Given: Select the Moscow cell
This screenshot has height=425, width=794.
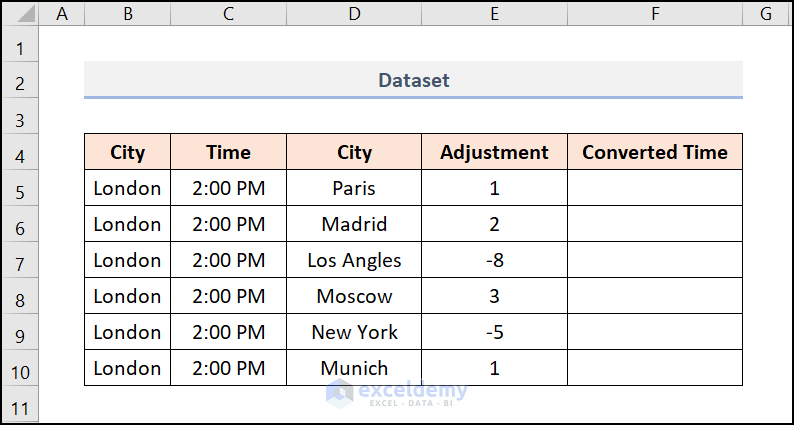Looking at the screenshot, I should click(354, 296).
